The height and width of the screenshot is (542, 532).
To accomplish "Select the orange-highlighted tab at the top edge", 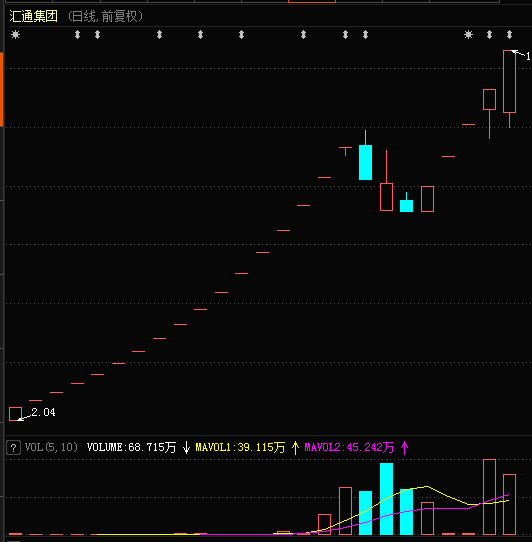I will pyautogui.click(x=312, y=1).
